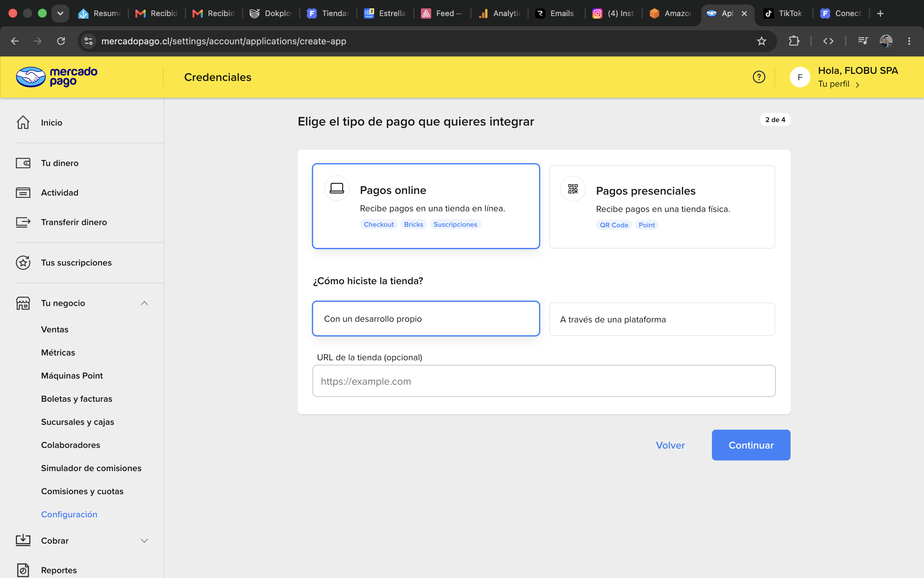Click the Reportes document icon

23,570
